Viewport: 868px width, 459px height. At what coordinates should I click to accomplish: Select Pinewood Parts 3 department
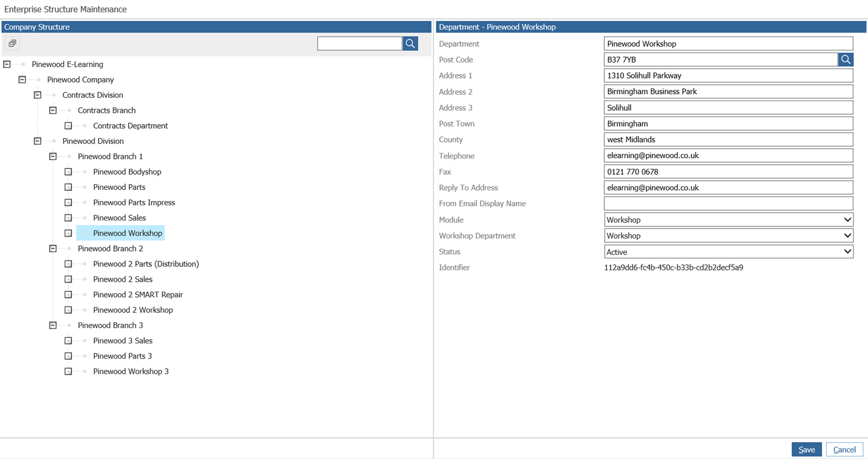point(122,356)
